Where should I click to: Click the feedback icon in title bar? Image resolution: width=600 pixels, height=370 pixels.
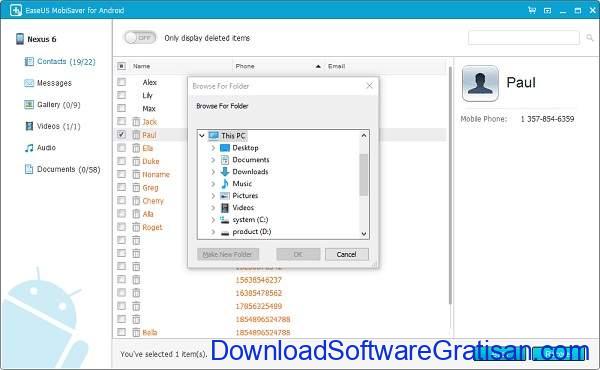(548, 11)
